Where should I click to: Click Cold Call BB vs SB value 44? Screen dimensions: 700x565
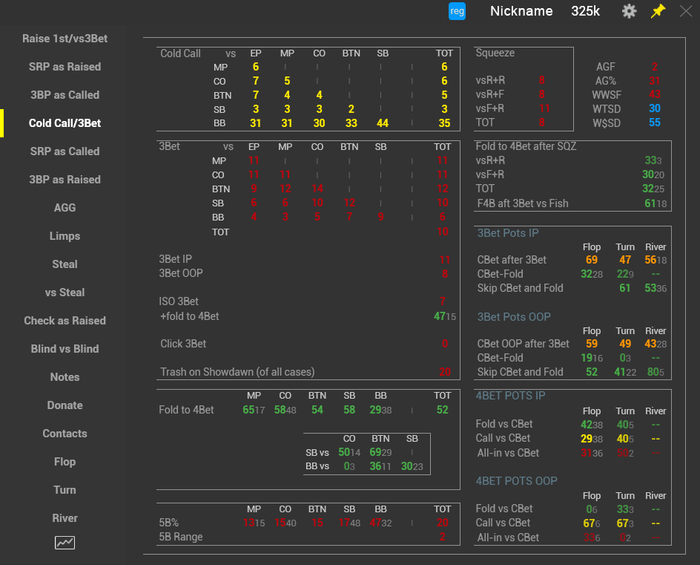coord(383,123)
